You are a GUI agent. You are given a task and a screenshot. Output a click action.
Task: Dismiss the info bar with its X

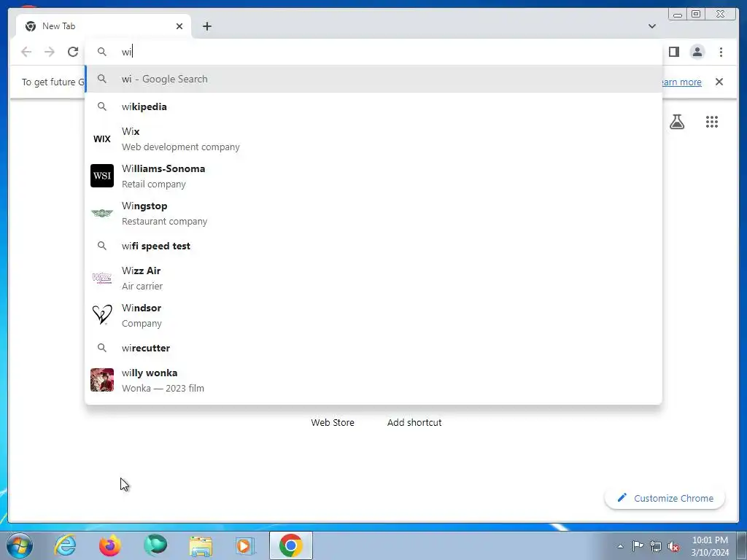point(719,82)
